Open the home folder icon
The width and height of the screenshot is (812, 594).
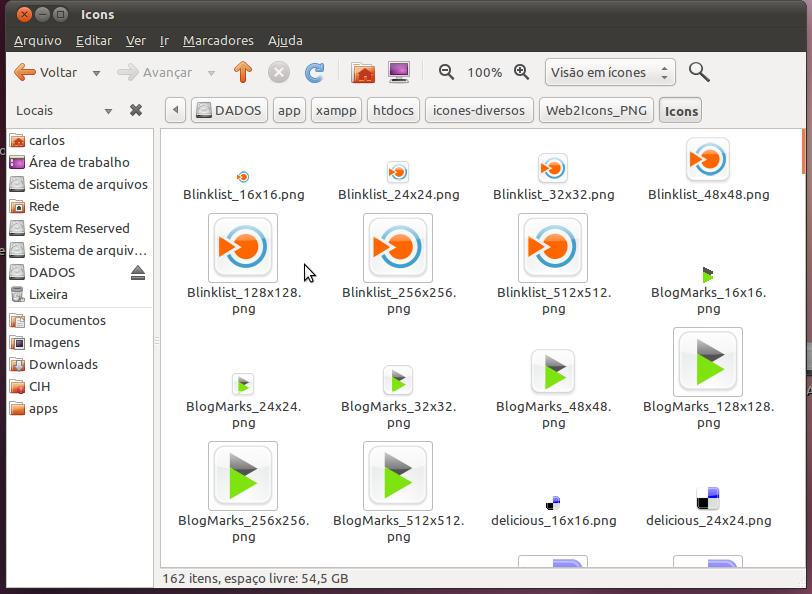tap(363, 72)
